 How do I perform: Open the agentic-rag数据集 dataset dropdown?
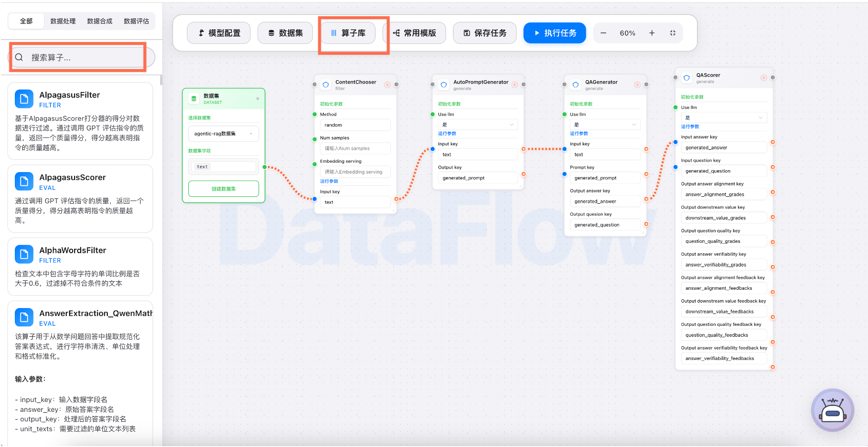(x=223, y=134)
